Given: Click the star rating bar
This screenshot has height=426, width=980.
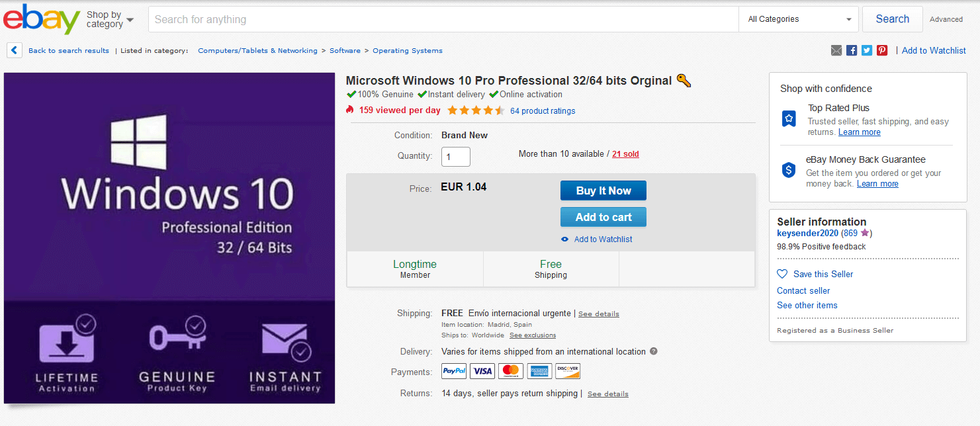Looking at the screenshot, I should 476,110.
